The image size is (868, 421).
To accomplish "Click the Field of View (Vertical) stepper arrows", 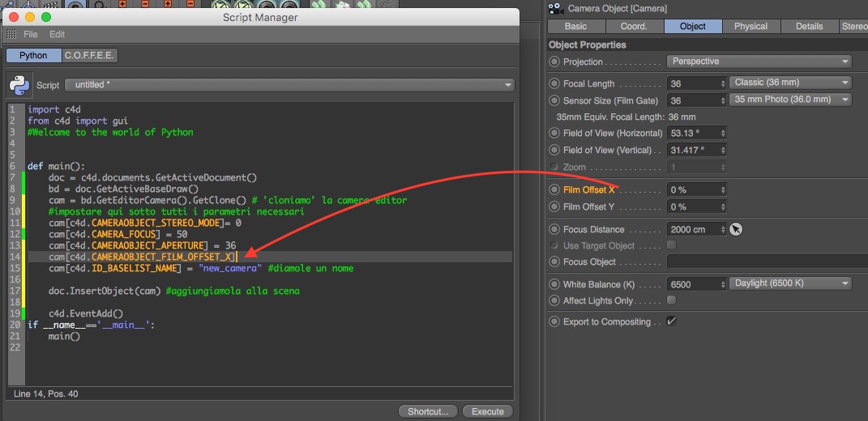I will click(722, 150).
